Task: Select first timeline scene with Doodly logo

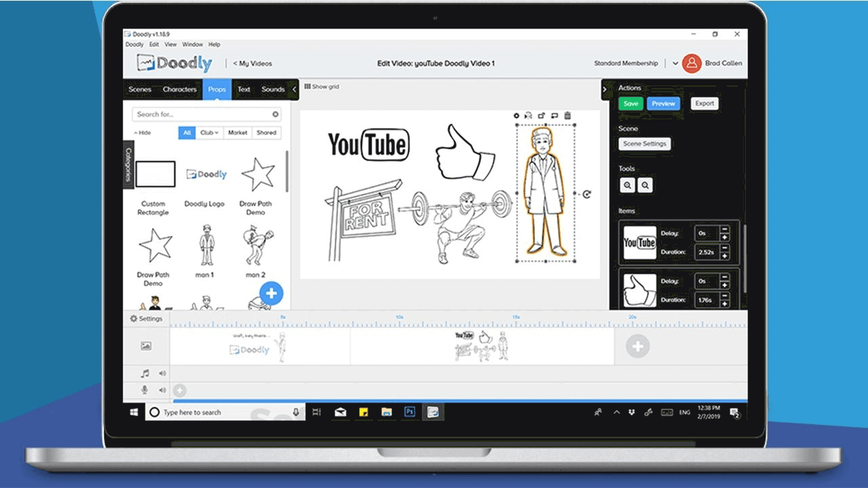Action: [260, 346]
